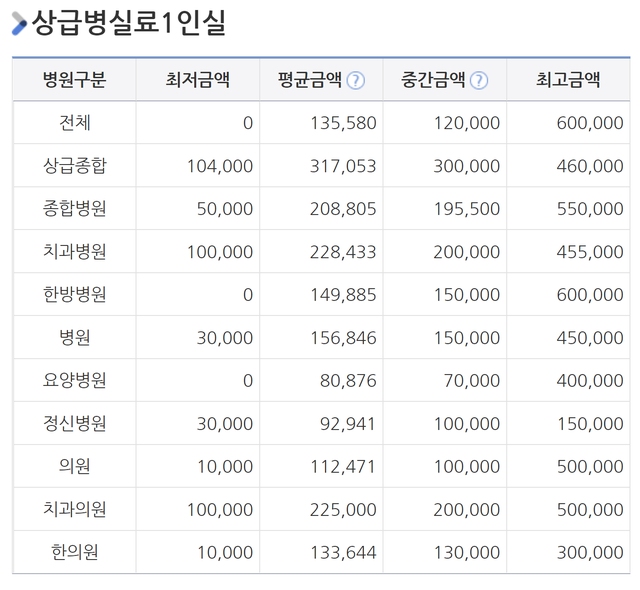Select the 상급종합 row label
640x590 pixels.
point(74,166)
